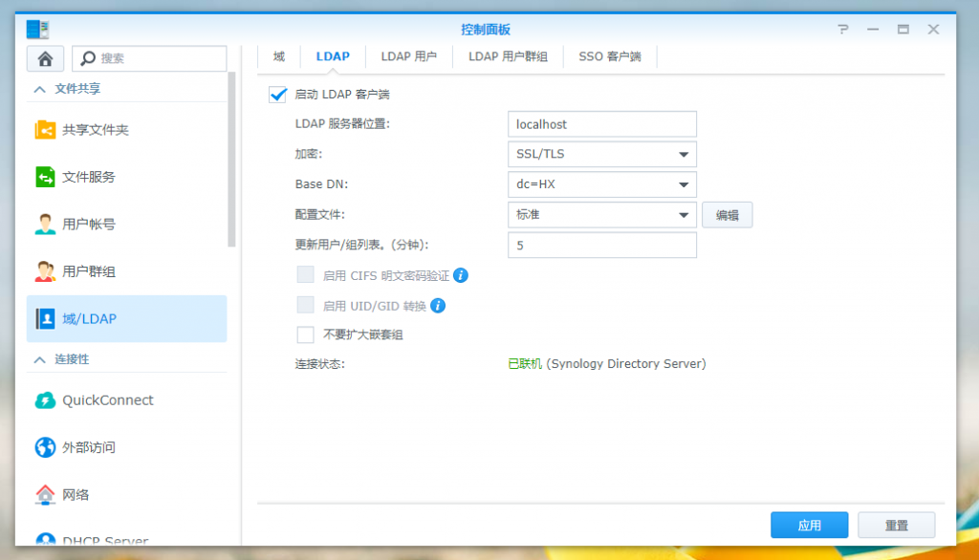Image resolution: width=979 pixels, height=560 pixels.
Task: Uncheck 启动 LDAP 客户端 checkbox
Action: [x=278, y=95]
